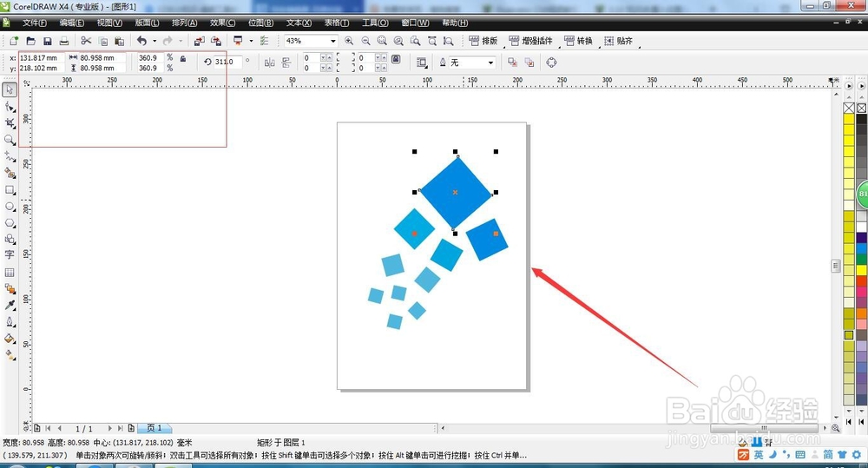Click the zoom in magnifier
This screenshot has width=868, height=468.
pyautogui.click(x=349, y=41)
